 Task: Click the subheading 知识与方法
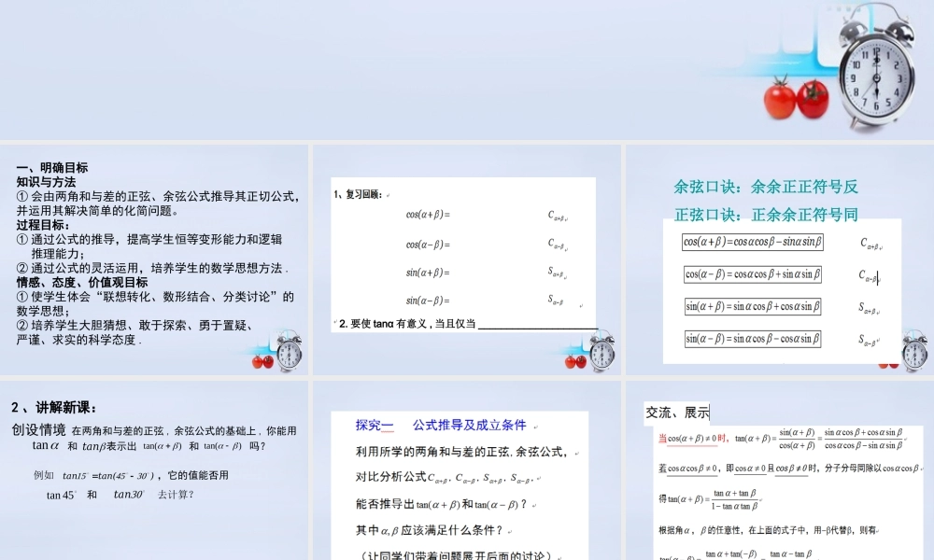[46, 182]
